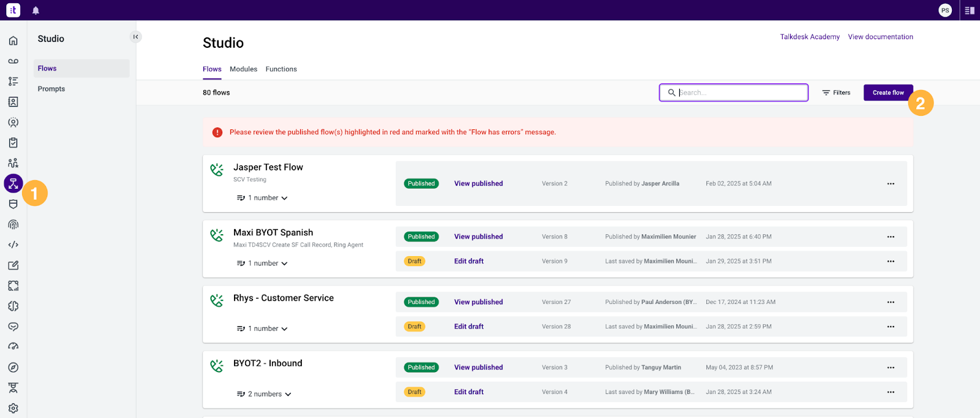Click the red error alert icon

[217, 132]
